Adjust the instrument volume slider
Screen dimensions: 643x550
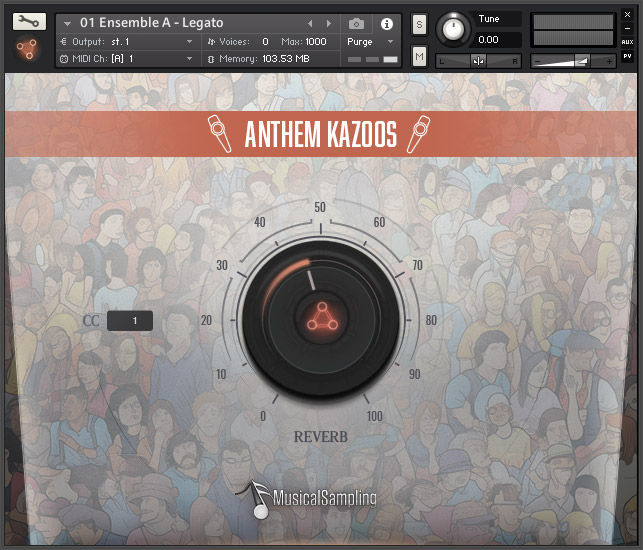(x=574, y=61)
